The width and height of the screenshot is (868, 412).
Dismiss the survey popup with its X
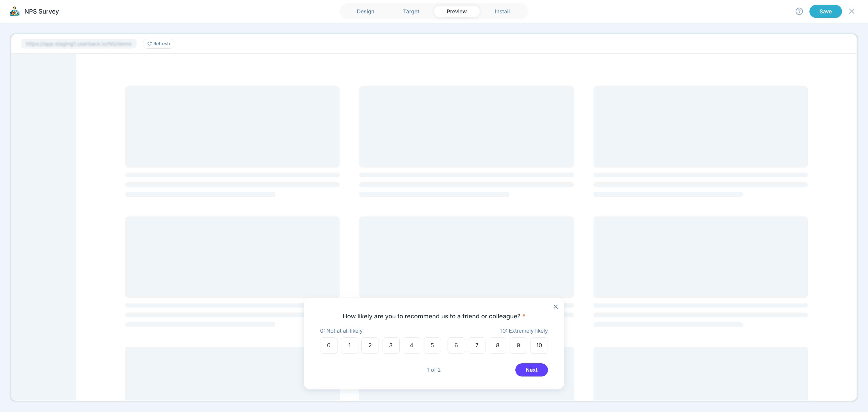(x=555, y=306)
